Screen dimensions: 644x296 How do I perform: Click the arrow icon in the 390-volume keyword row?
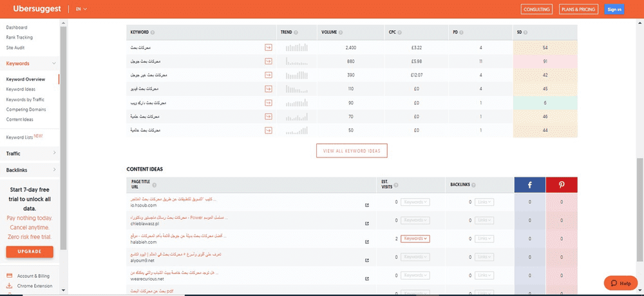click(x=268, y=75)
